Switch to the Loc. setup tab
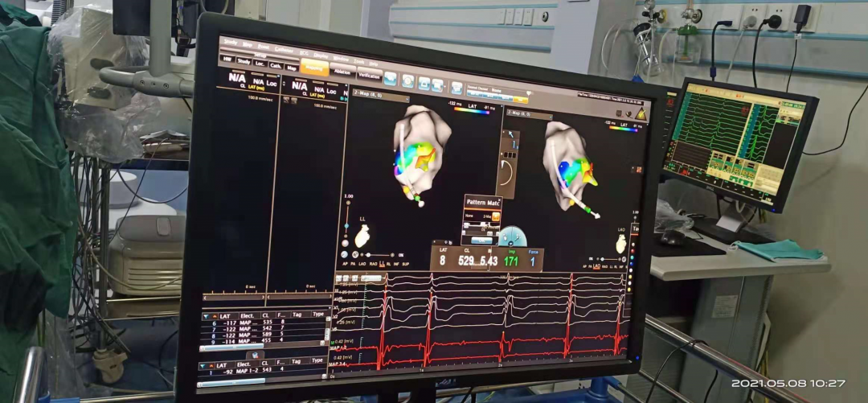Viewport: 868px width, 403px height. (x=260, y=64)
